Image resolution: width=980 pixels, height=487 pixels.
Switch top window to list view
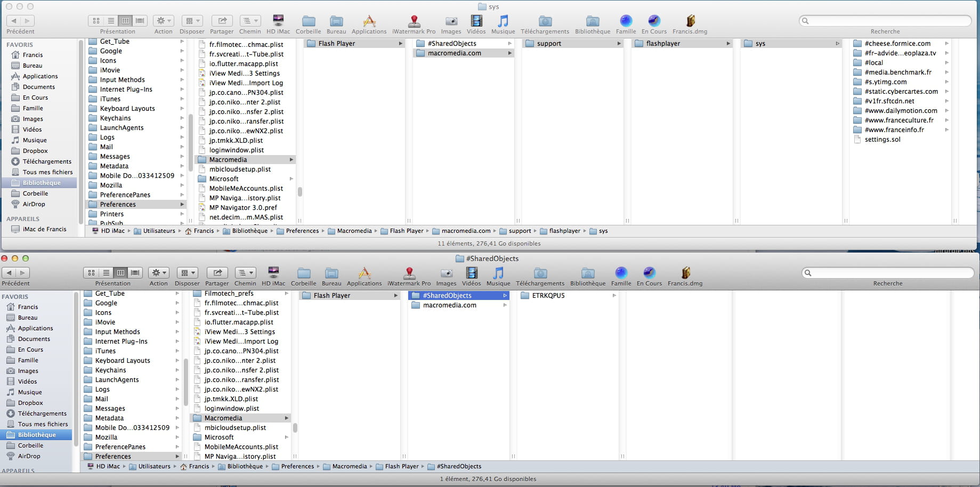pyautogui.click(x=111, y=21)
